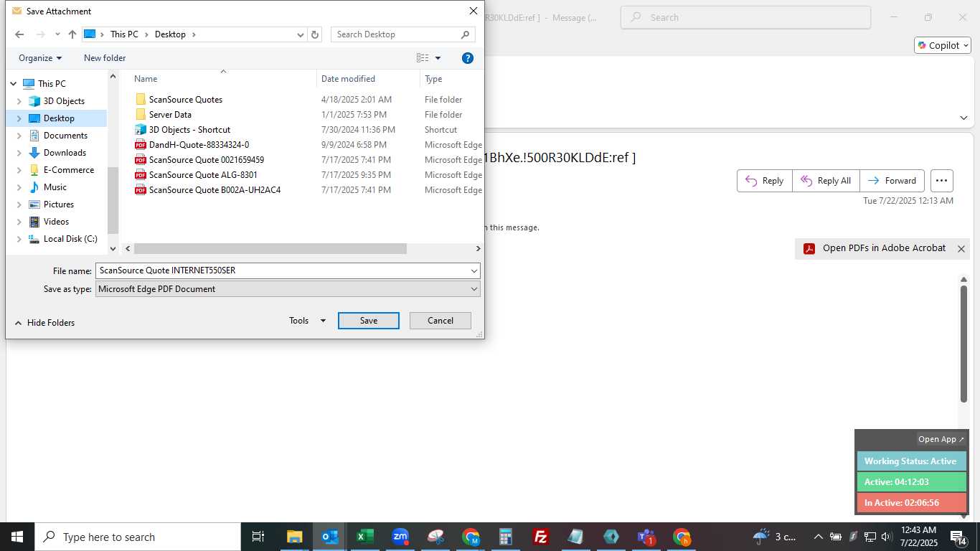Select ScanSource Quote ALG-8301 file
980x551 pixels.
pos(196,175)
